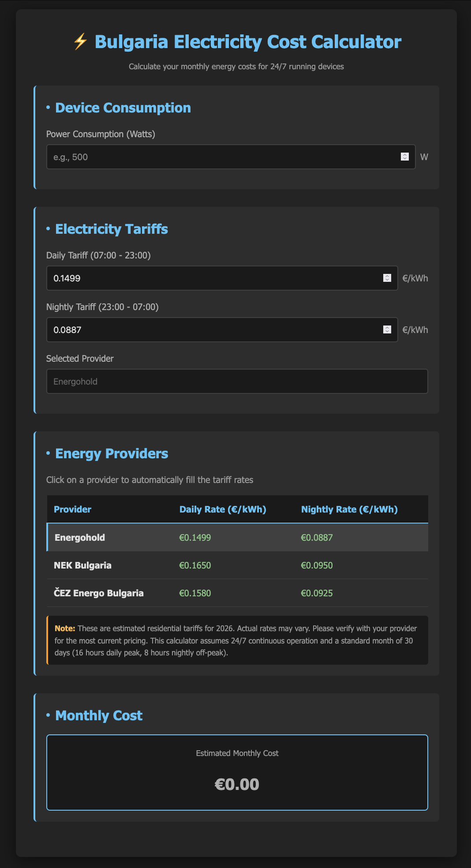Click the Provider column header
This screenshot has width=471, height=868.
(x=72, y=509)
